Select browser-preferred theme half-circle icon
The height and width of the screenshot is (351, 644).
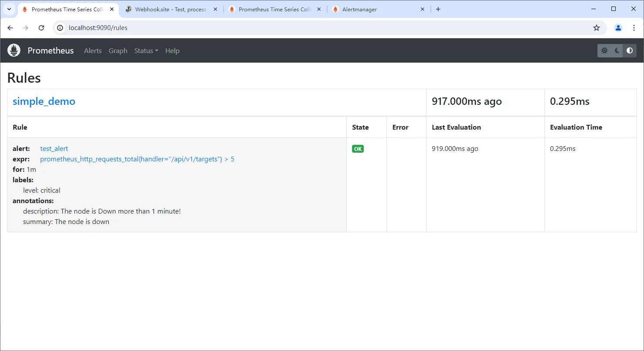pos(630,50)
